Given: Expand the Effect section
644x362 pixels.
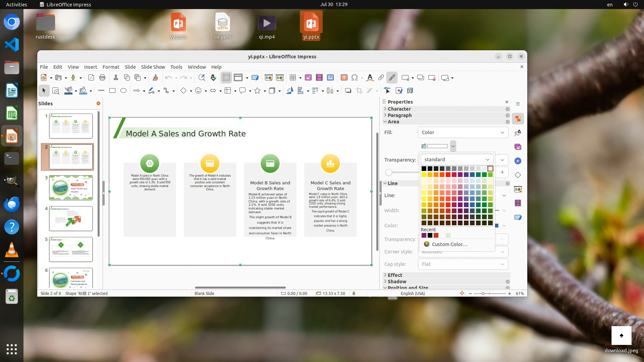Looking at the screenshot, I should pyautogui.click(x=395, y=275).
